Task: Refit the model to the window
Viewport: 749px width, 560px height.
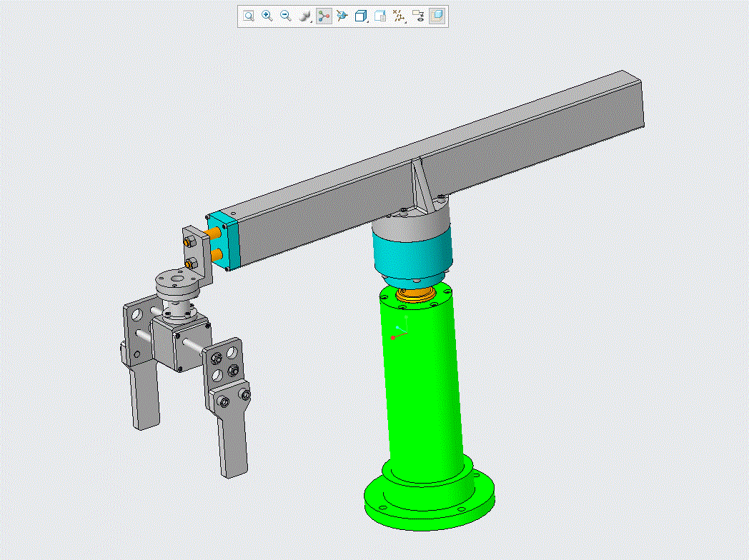Action: click(x=249, y=16)
